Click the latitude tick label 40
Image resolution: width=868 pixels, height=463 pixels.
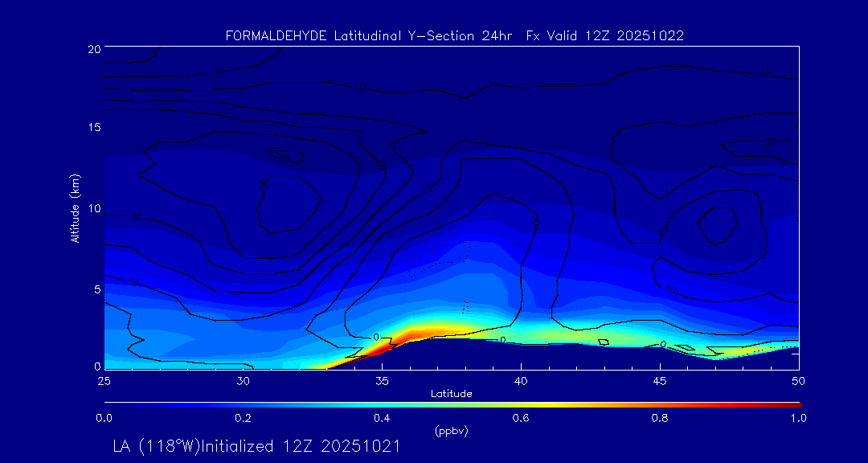click(x=521, y=380)
